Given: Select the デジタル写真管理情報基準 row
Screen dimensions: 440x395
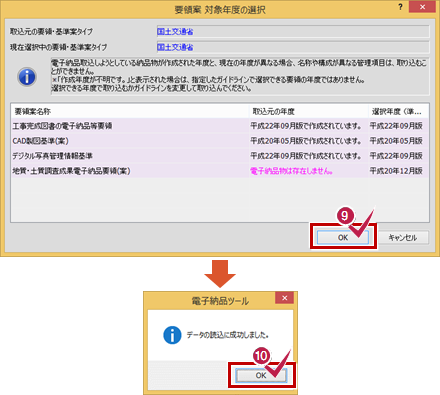Looking at the screenshot, I should point(220,156).
